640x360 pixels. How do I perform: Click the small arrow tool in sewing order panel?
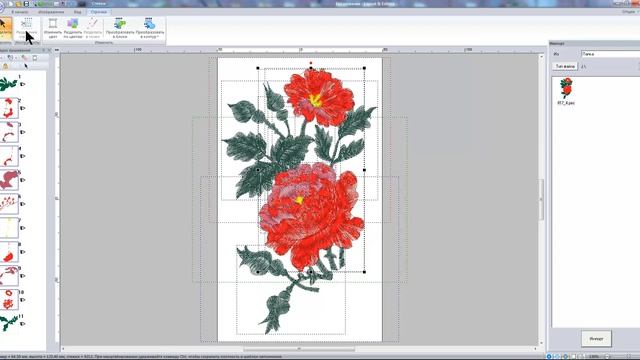[26, 66]
